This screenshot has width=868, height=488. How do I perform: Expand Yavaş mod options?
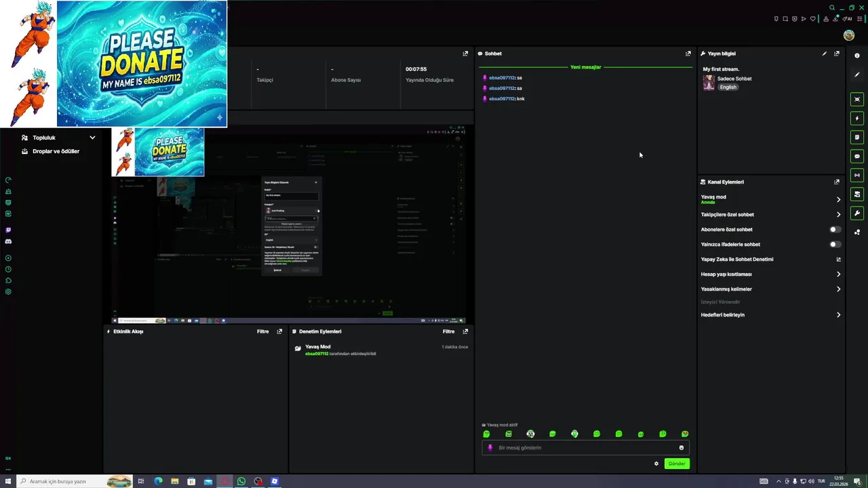[838, 199]
